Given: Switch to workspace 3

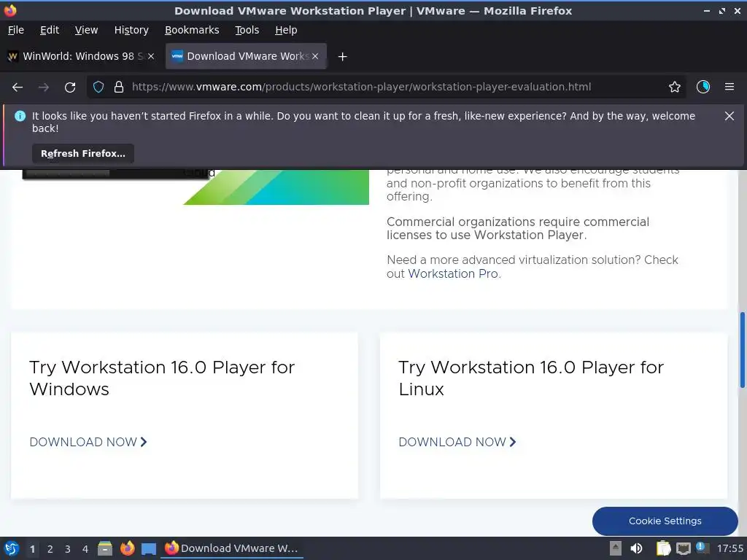Looking at the screenshot, I should (68, 549).
